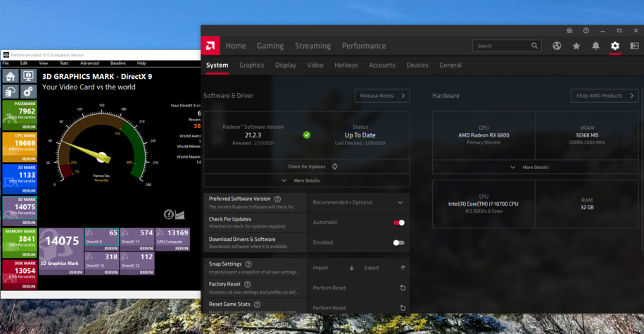Open the Tests menu in PerformanceTest
The height and width of the screenshot is (334, 644).
pyautogui.click(x=63, y=63)
